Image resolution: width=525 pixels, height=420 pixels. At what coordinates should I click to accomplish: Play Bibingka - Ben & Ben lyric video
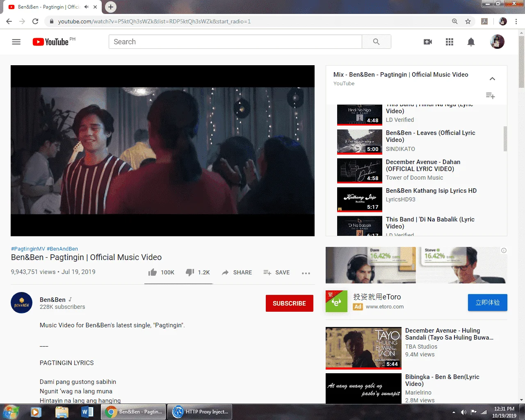click(x=416, y=388)
